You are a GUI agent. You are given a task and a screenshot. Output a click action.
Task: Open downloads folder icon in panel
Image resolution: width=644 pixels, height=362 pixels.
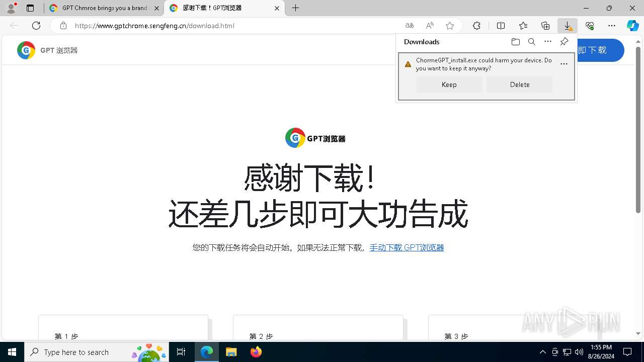point(516,42)
